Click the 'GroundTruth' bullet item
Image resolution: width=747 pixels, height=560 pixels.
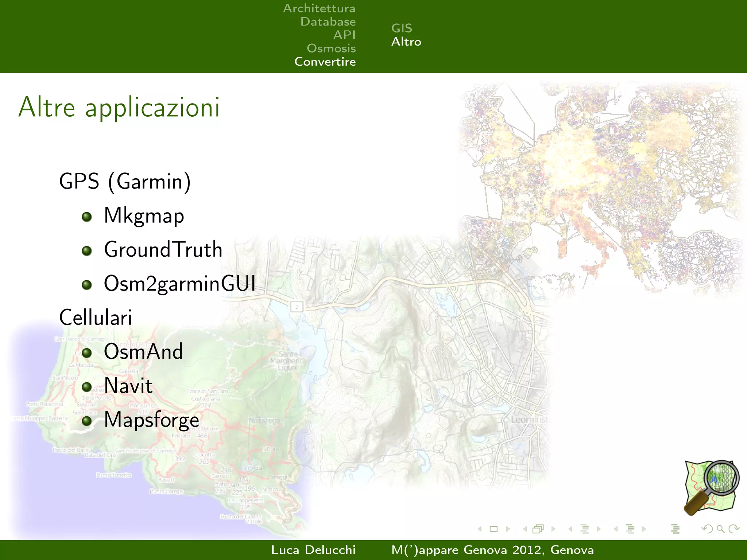(x=163, y=249)
